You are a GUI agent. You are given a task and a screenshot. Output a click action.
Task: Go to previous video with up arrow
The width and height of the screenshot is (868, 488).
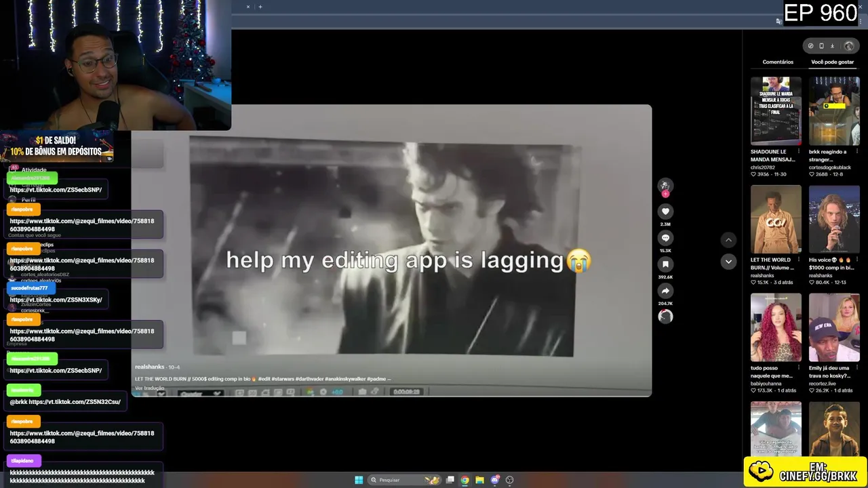point(728,240)
